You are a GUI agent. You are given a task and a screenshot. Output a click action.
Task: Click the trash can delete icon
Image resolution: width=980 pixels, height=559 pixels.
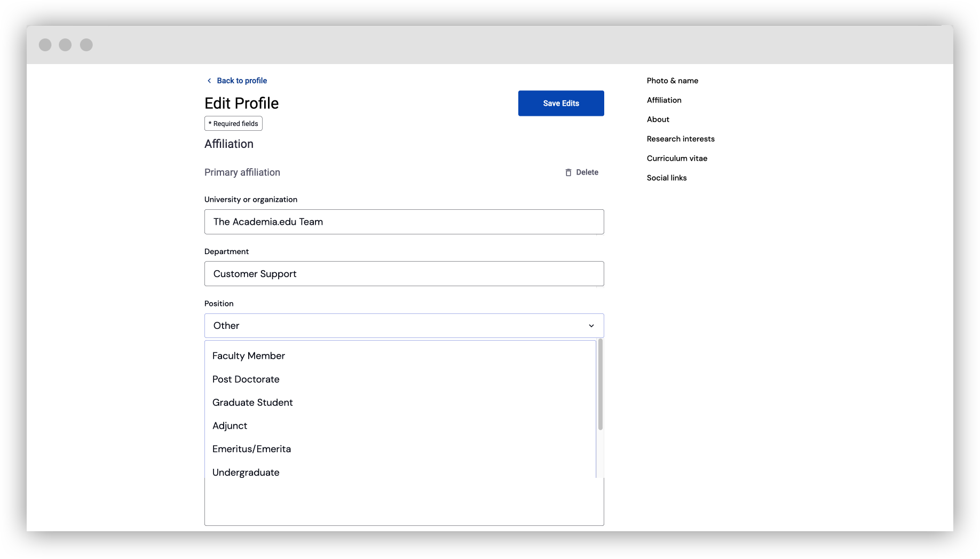pos(568,172)
